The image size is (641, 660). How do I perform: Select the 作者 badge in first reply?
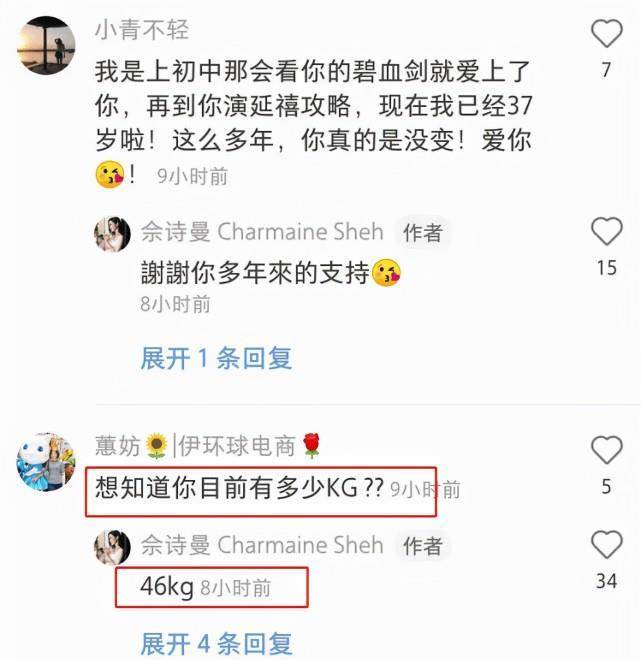pyautogui.click(x=423, y=233)
